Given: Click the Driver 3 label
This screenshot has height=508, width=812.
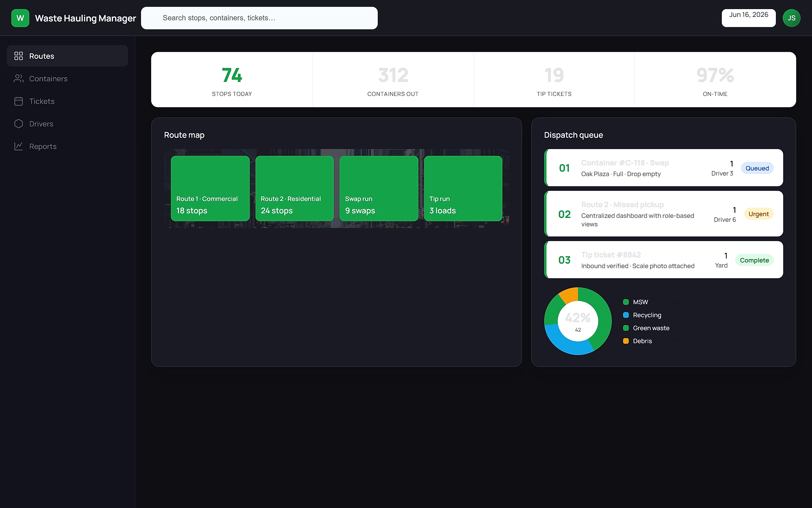Looking at the screenshot, I should click(722, 173).
